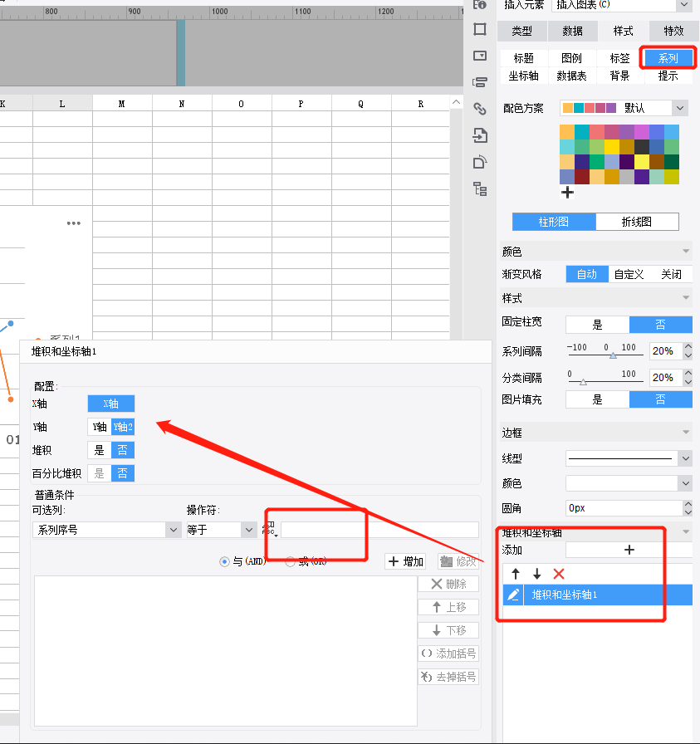Click the pencil edit icon for 堆积和坐标轴1
This screenshot has width=700, height=744.
[x=513, y=595]
